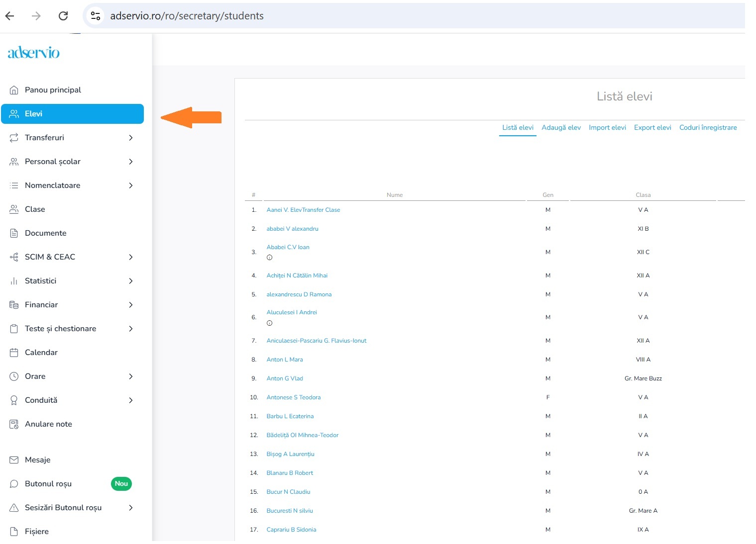Open student Antonese S Teodora

(x=293, y=397)
